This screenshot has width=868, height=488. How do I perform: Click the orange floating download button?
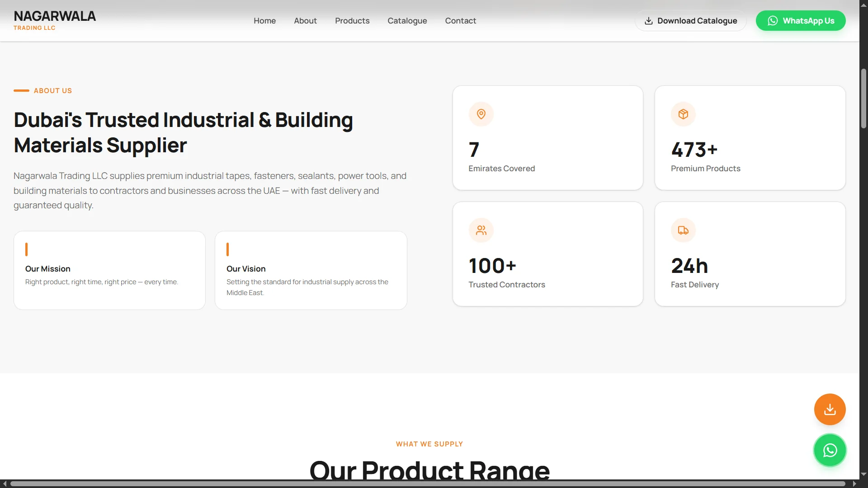click(x=830, y=409)
